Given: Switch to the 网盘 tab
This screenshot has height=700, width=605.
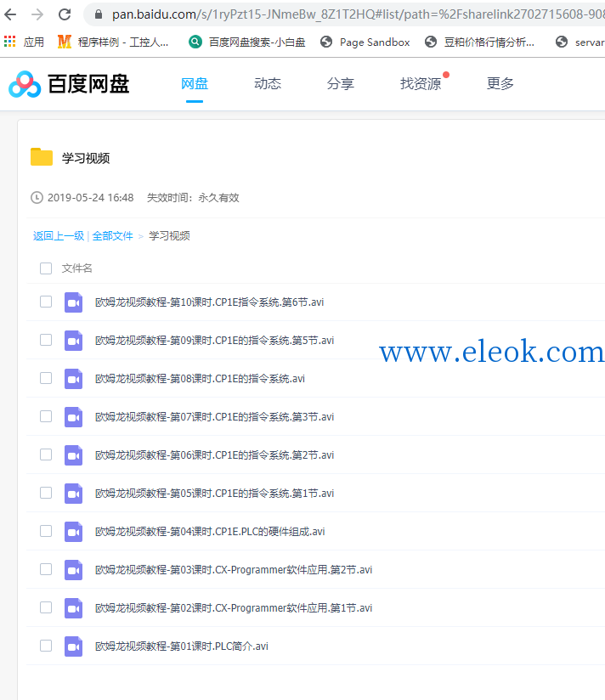Looking at the screenshot, I should coord(195,83).
